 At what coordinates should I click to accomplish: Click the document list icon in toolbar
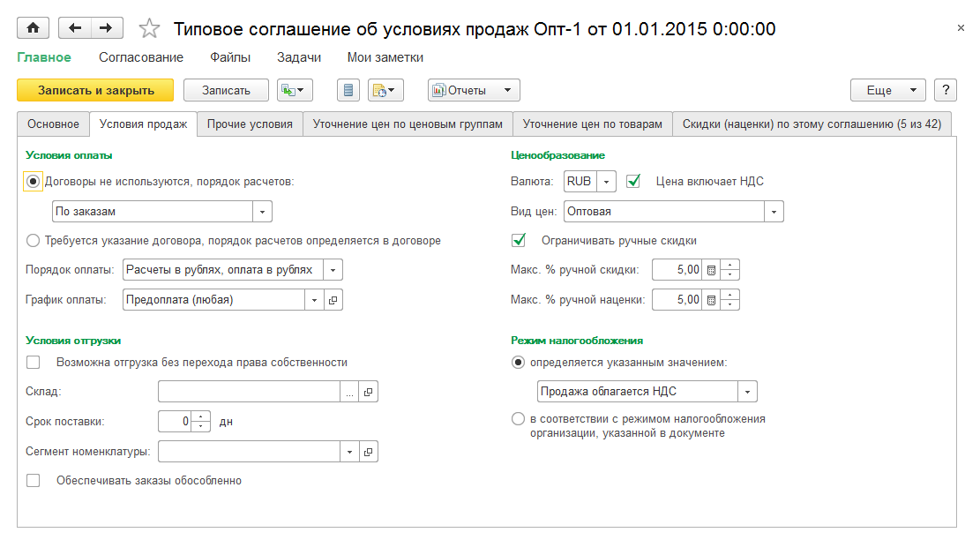[x=348, y=90]
